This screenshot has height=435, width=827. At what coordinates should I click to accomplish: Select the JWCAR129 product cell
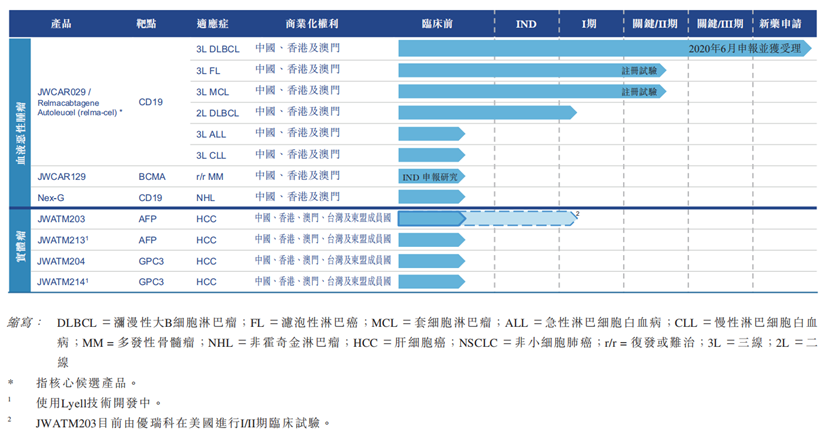coord(62,176)
